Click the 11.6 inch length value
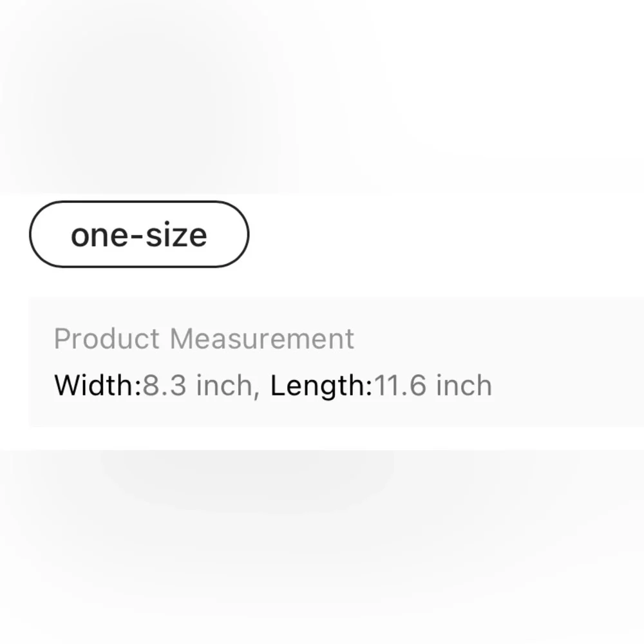Viewport: 644px width, 644px height. point(433,385)
